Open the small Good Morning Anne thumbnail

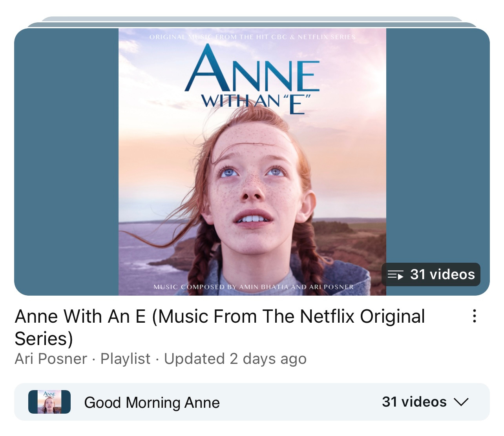coord(49,402)
